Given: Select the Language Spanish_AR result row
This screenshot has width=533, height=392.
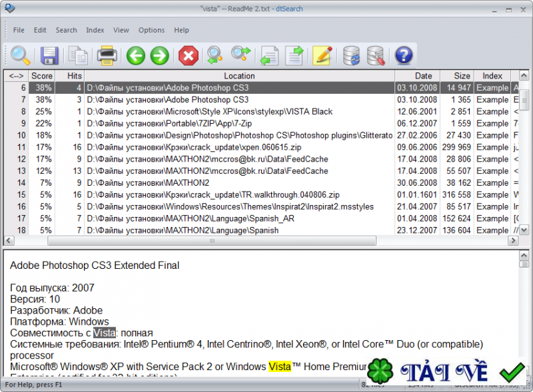Looking at the screenshot, I should point(261,218).
